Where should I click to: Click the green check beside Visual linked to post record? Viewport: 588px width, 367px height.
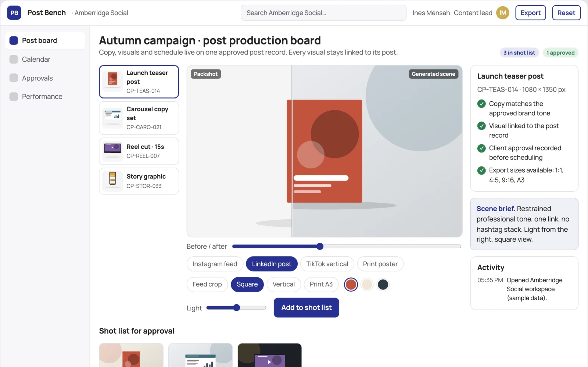(x=481, y=126)
